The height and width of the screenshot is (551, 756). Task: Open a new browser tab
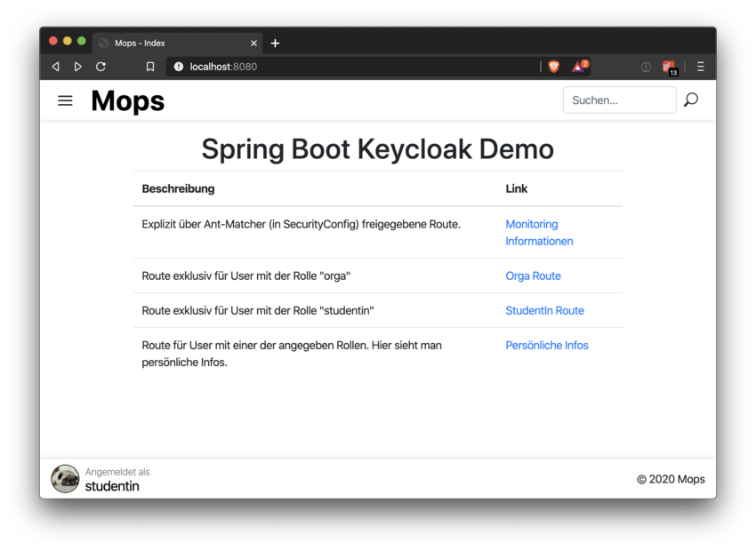275,44
